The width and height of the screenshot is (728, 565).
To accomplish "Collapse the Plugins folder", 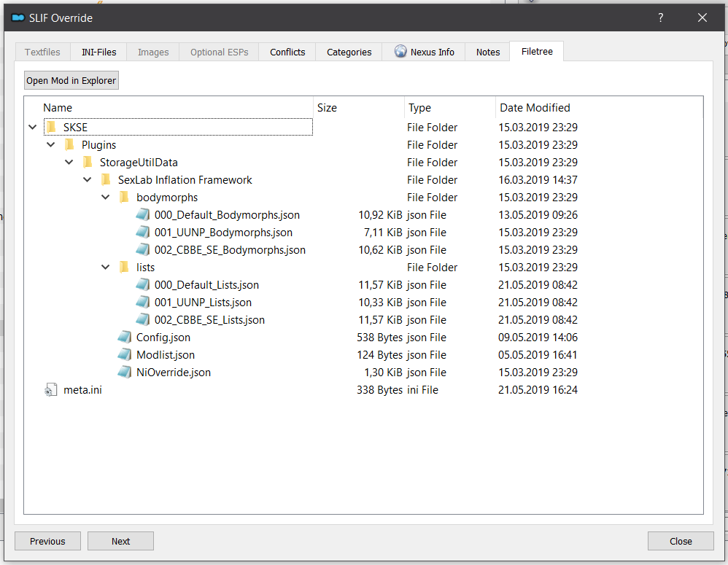I will pos(50,145).
